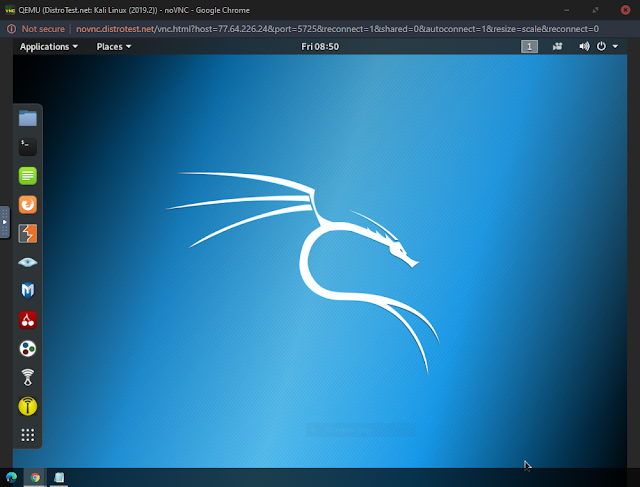Open Microsoft Edge from the taskbar
Screen dimensions: 640x487
11,477
